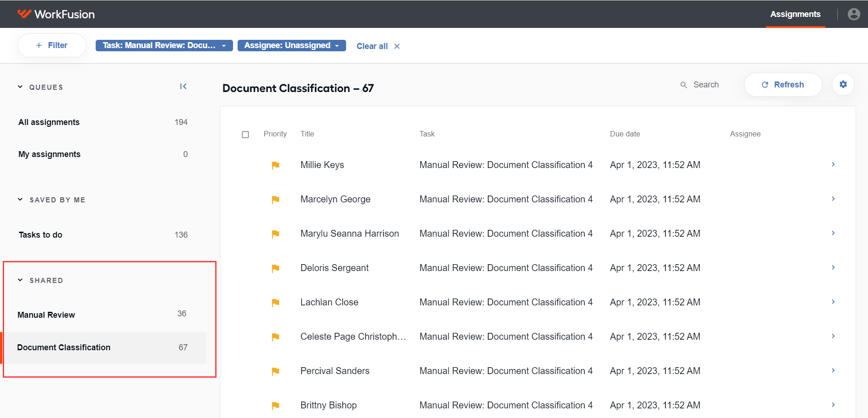Open table settings gear icon
Screen dimensions: 868x418
[843, 84]
